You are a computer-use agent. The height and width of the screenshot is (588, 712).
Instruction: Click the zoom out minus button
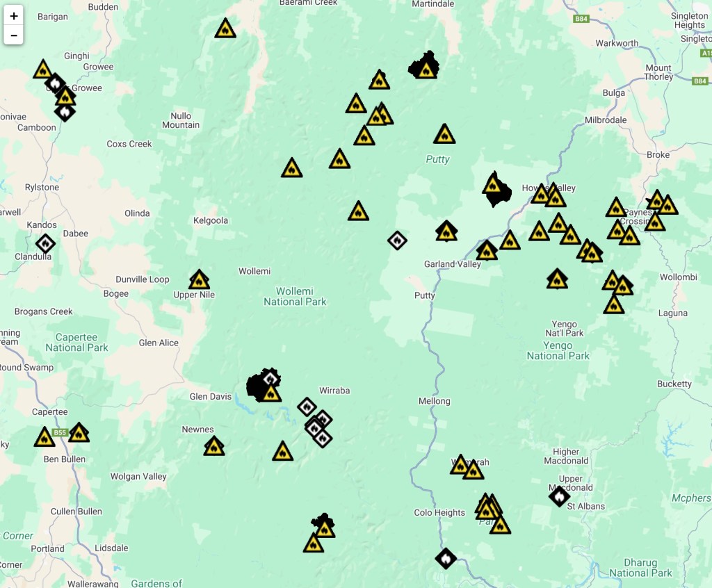coord(14,35)
